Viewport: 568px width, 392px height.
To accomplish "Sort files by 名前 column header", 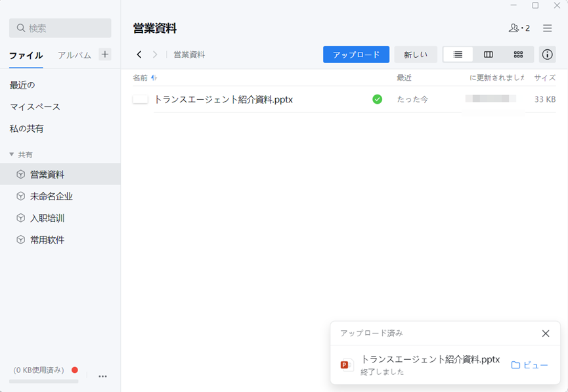I will pos(141,77).
